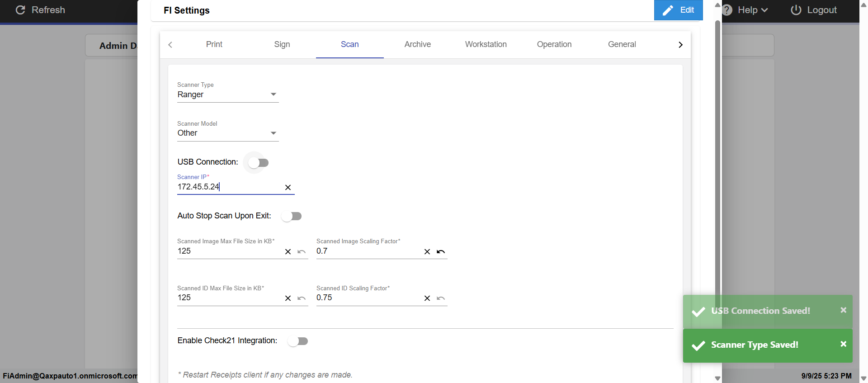Open the Workstation tab

point(486,44)
